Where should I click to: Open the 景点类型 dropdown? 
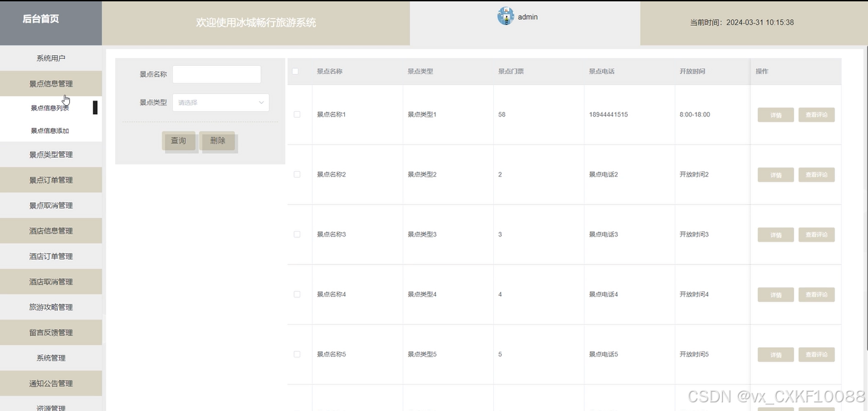tap(220, 103)
